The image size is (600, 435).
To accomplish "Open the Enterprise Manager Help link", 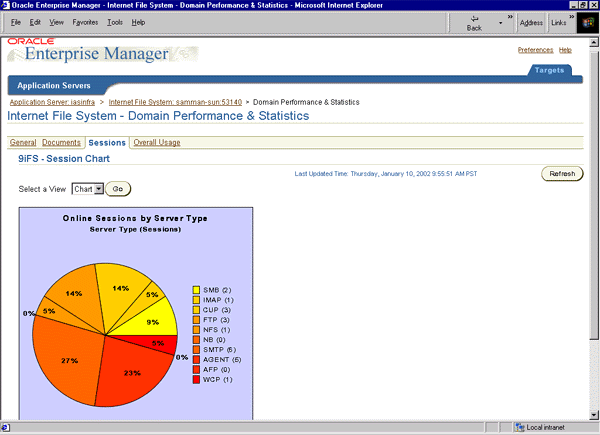I will 565,50.
